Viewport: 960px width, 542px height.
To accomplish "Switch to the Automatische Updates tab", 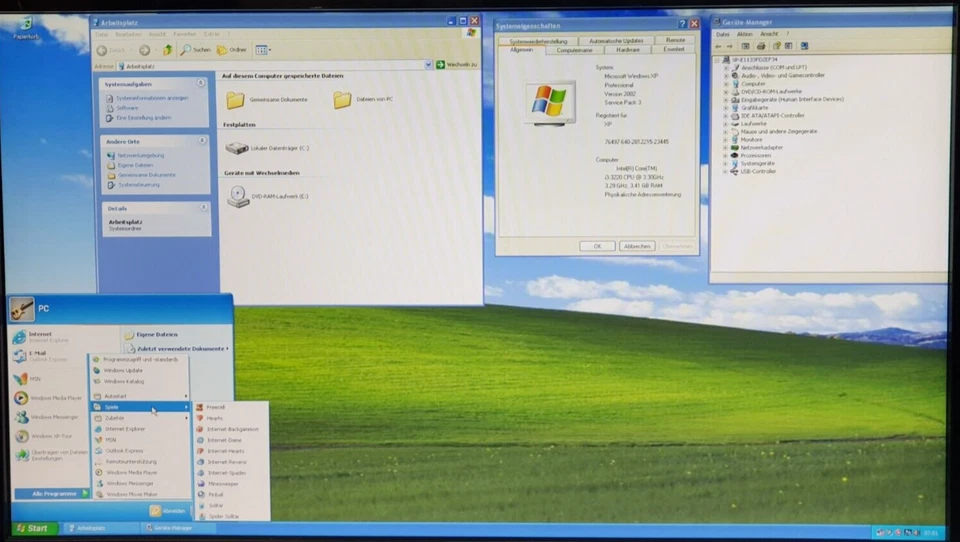I will [616, 40].
